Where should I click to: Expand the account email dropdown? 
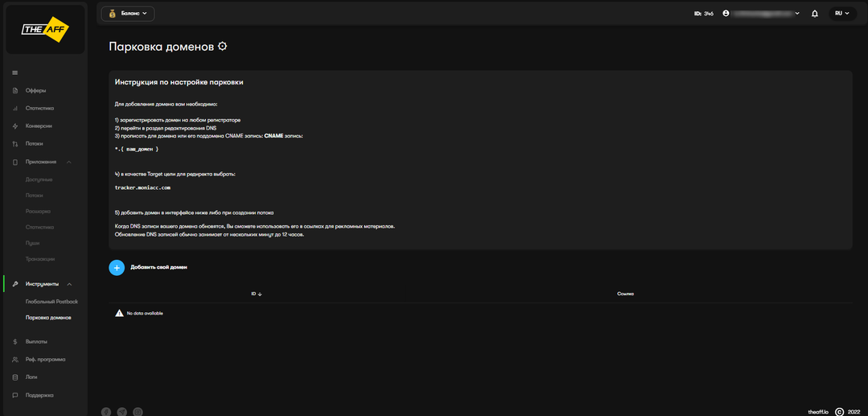pos(796,14)
